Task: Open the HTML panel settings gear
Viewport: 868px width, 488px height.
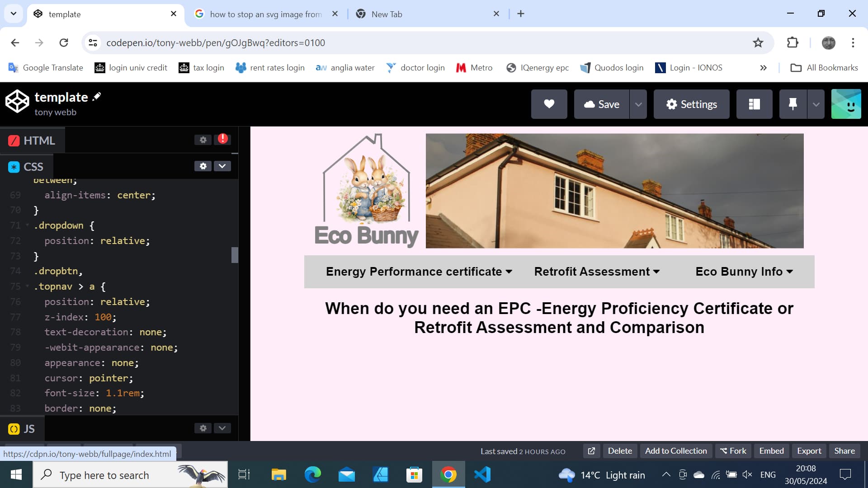Action: point(203,140)
